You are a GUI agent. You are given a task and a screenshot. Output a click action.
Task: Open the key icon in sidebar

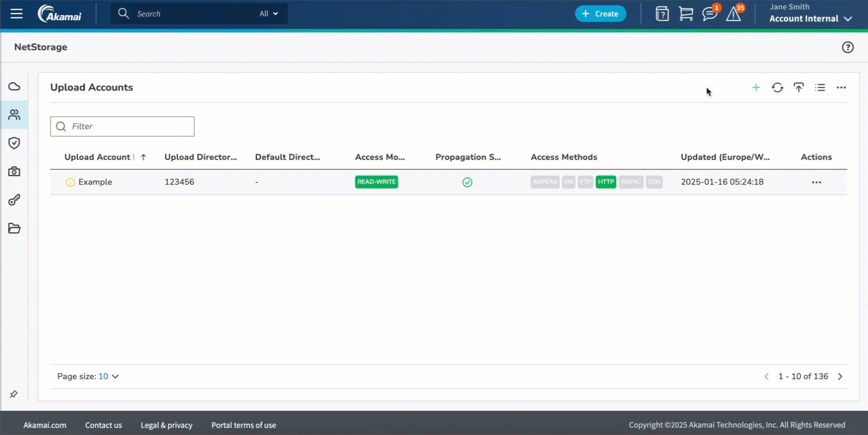(14, 200)
